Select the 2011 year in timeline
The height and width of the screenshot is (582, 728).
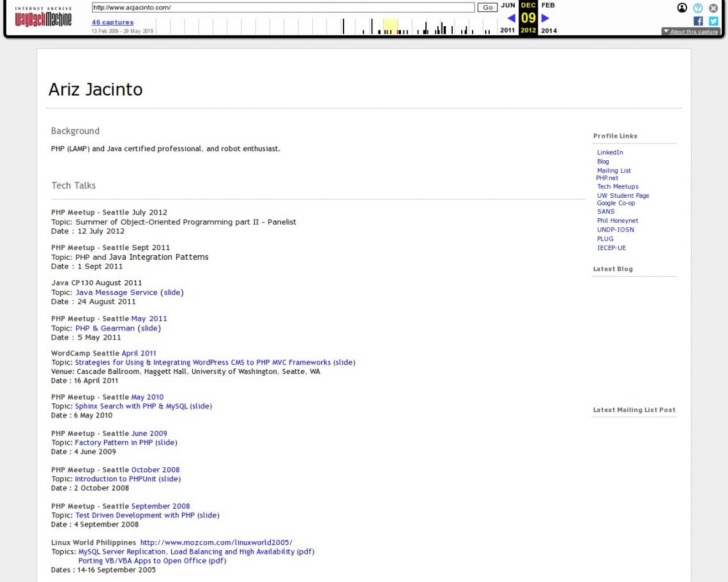[508, 30]
